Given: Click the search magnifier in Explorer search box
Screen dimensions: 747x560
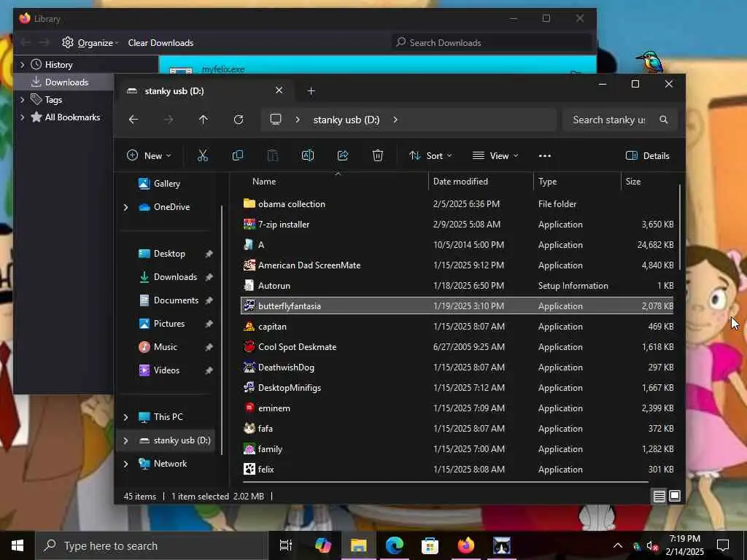Looking at the screenshot, I should [x=664, y=120].
